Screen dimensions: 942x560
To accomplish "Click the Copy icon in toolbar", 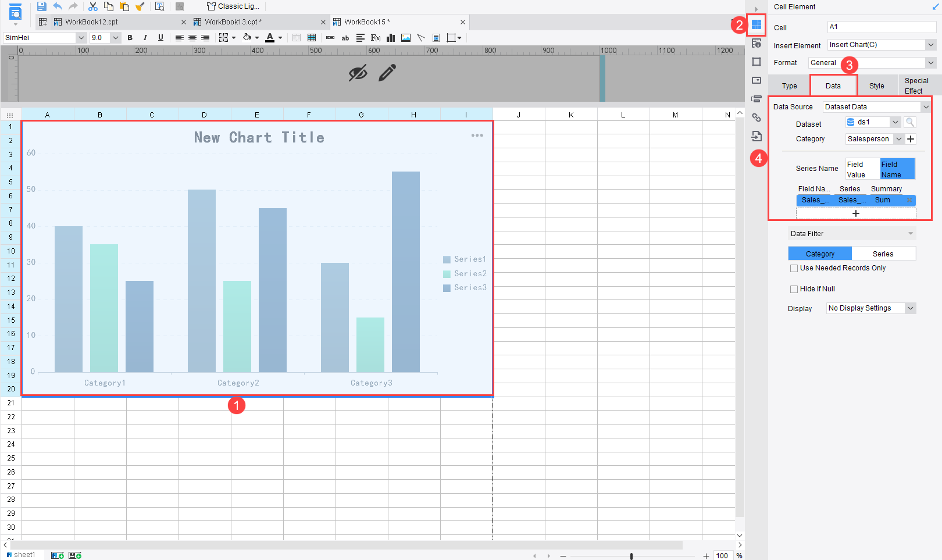I will 109,6.
